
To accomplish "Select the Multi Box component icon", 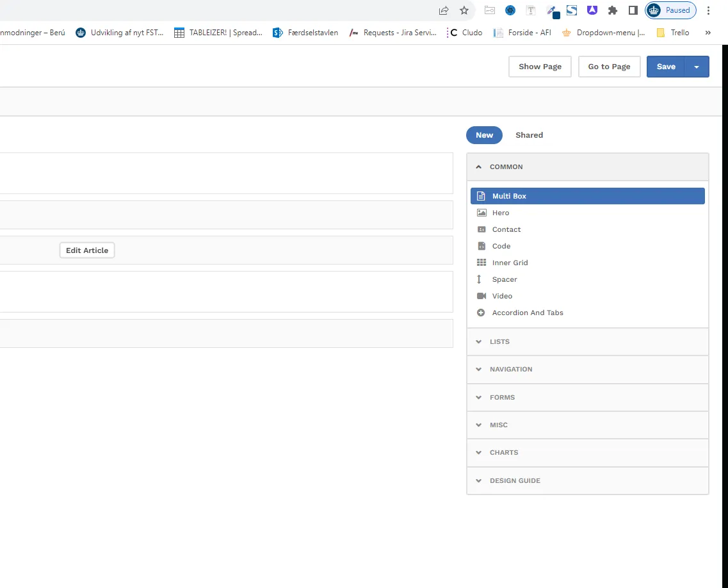I will pos(481,196).
